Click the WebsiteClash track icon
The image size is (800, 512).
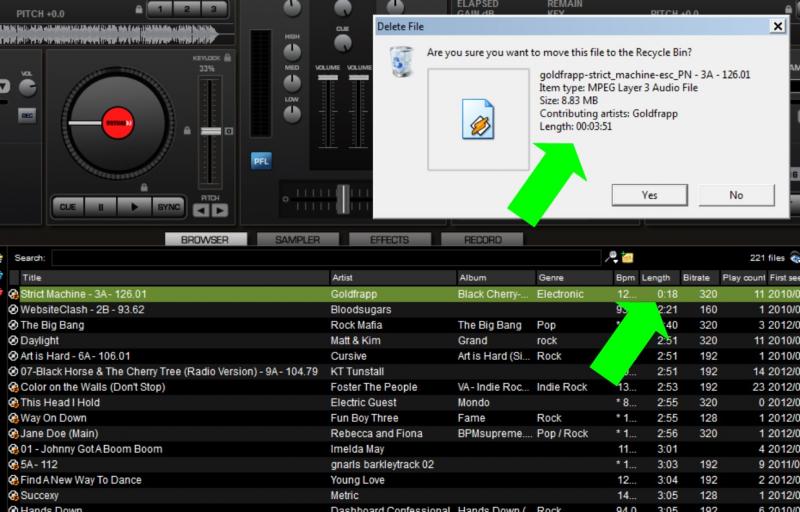(14, 310)
